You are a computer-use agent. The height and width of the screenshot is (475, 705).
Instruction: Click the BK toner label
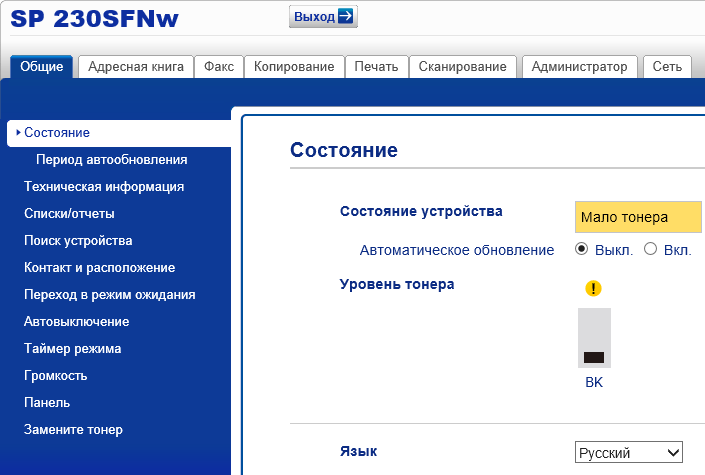pos(594,382)
